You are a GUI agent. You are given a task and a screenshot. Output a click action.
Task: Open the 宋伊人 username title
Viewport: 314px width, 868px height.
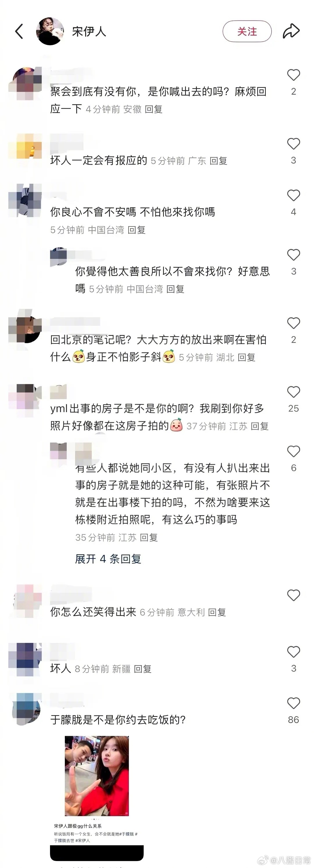coord(89,31)
